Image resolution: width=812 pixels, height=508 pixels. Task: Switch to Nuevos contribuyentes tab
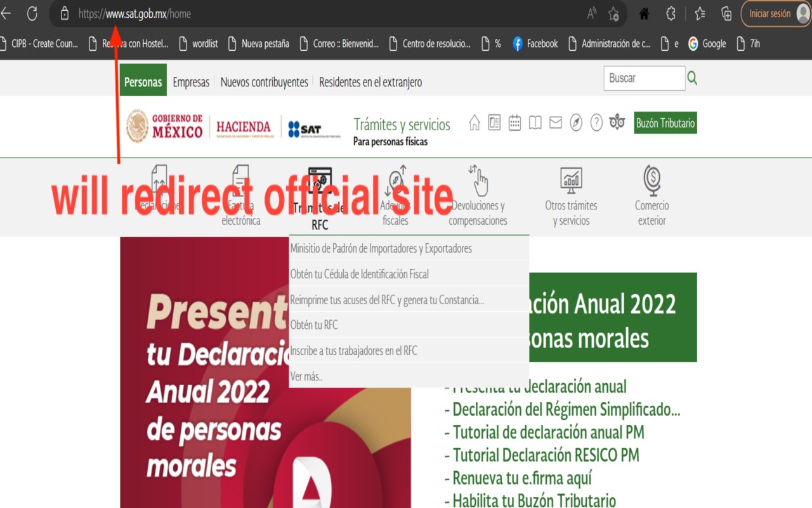point(264,82)
